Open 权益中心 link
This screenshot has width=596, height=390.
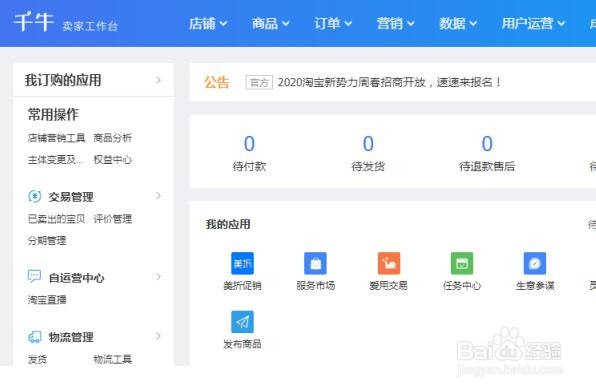point(113,160)
